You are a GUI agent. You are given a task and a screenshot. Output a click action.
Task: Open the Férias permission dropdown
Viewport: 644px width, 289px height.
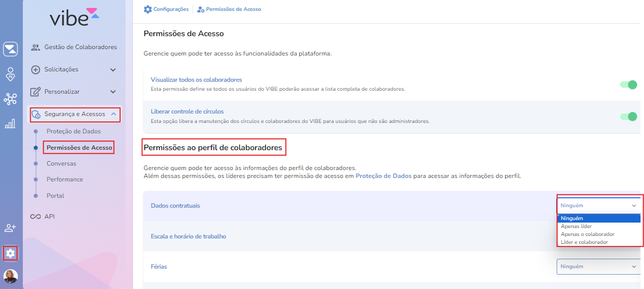pos(598,267)
